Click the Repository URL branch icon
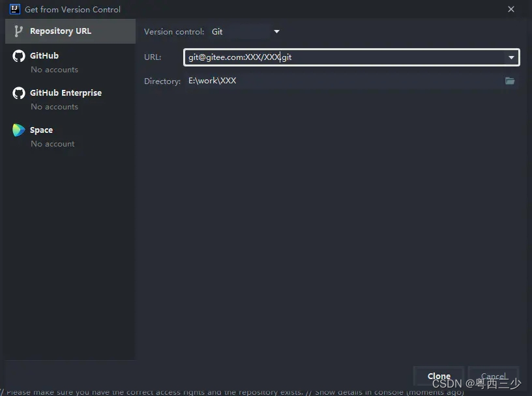Viewport: 532px width, 396px height. point(18,31)
